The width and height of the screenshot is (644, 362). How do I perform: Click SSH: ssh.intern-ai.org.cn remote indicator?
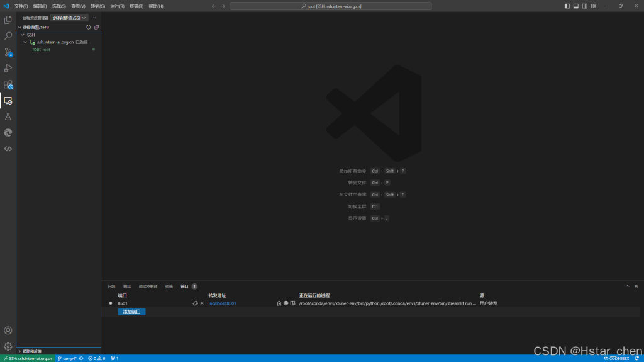pyautogui.click(x=28, y=358)
